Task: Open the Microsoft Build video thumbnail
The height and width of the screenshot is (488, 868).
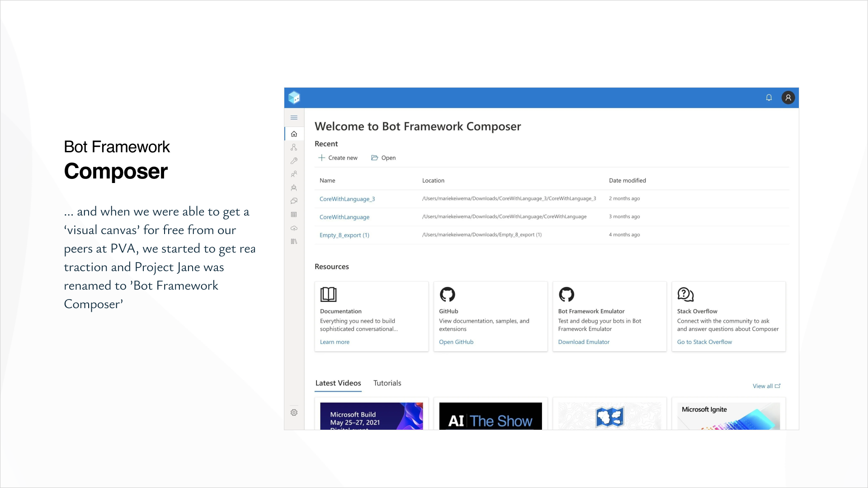Action: click(372, 416)
